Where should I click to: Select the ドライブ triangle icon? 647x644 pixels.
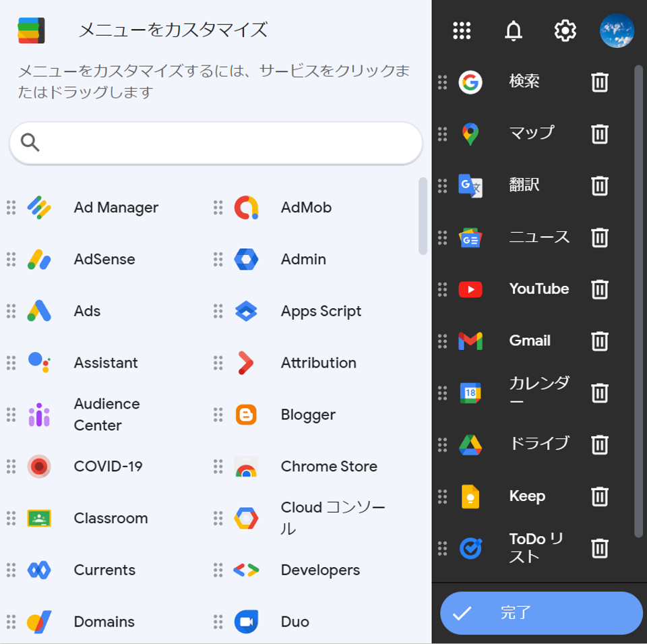click(470, 444)
